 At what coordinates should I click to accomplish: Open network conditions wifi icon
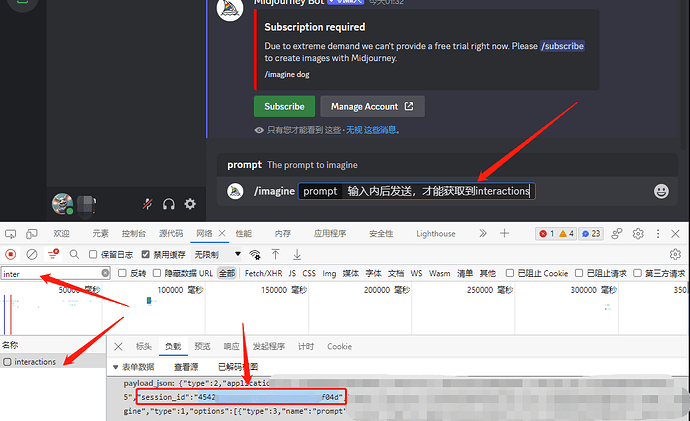pyautogui.click(x=254, y=254)
